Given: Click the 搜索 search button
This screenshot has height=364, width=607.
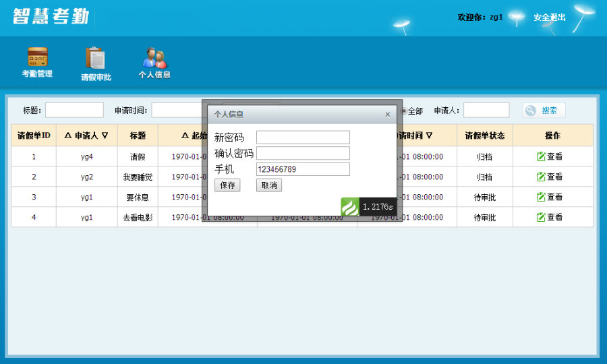Looking at the screenshot, I should [x=544, y=111].
